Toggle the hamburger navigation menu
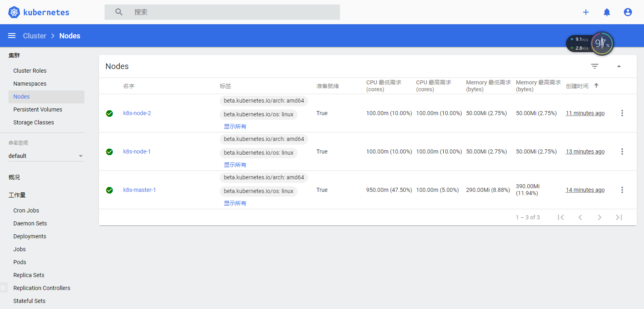This screenshot has height=309, width=644. pos(12,36)
